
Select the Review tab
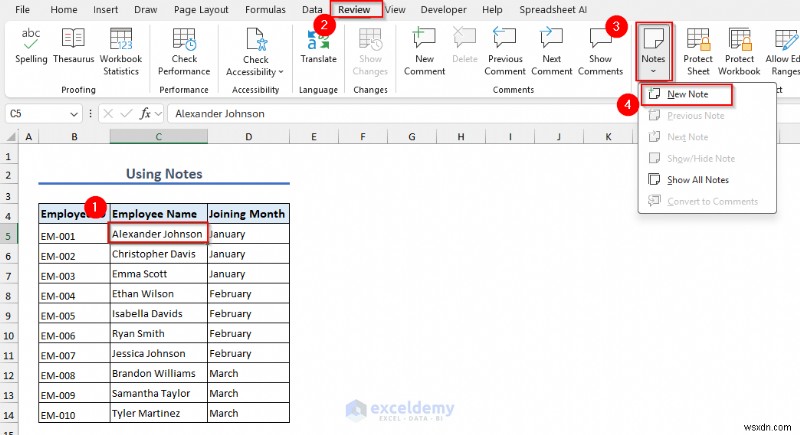[x=354, y=10]
